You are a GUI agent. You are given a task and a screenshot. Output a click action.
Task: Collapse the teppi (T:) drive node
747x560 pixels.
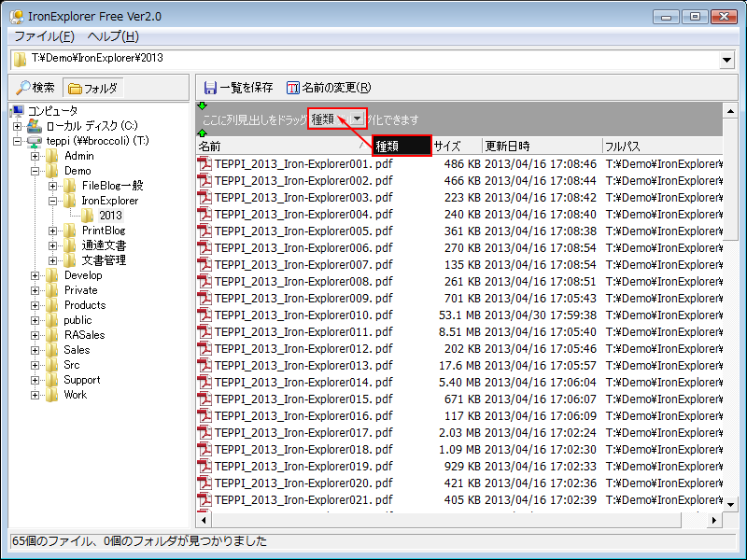coord(18,142)
